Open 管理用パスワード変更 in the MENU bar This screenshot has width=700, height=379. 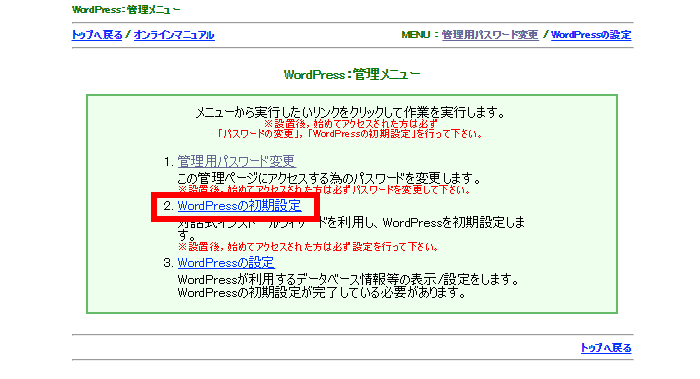pyautogui.click(x=490, y=35)
